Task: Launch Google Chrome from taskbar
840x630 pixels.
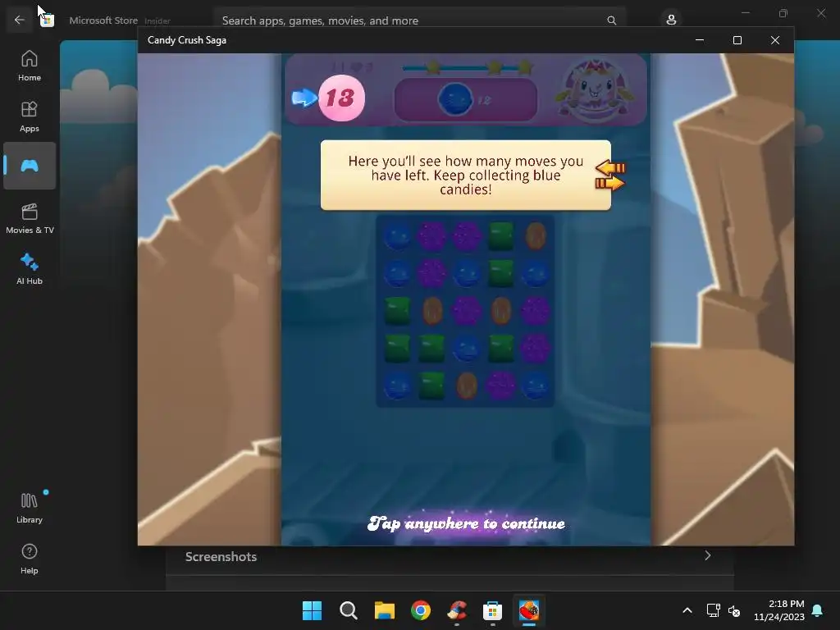Action: (x=421, y=610)
